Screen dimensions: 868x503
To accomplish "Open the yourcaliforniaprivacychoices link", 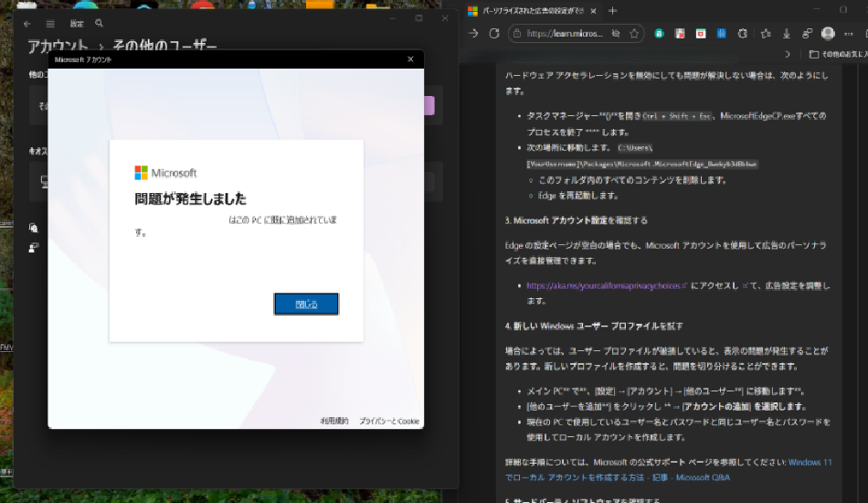I will click(x=604, y=286).
